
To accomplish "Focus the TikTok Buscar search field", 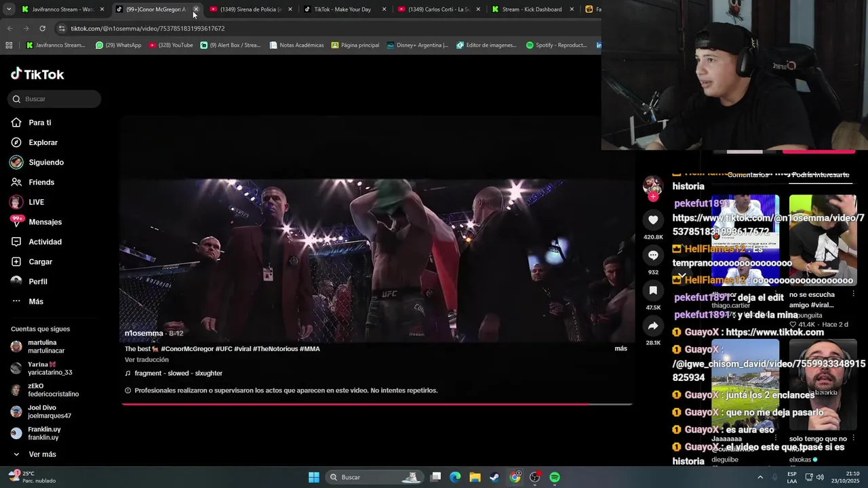I will click(54, 99).
